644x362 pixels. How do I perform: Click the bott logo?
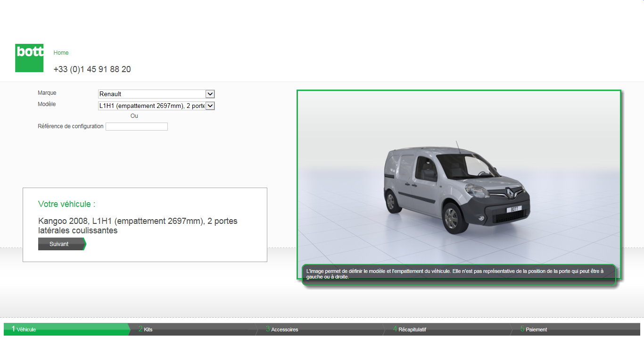tap(29, 58)
